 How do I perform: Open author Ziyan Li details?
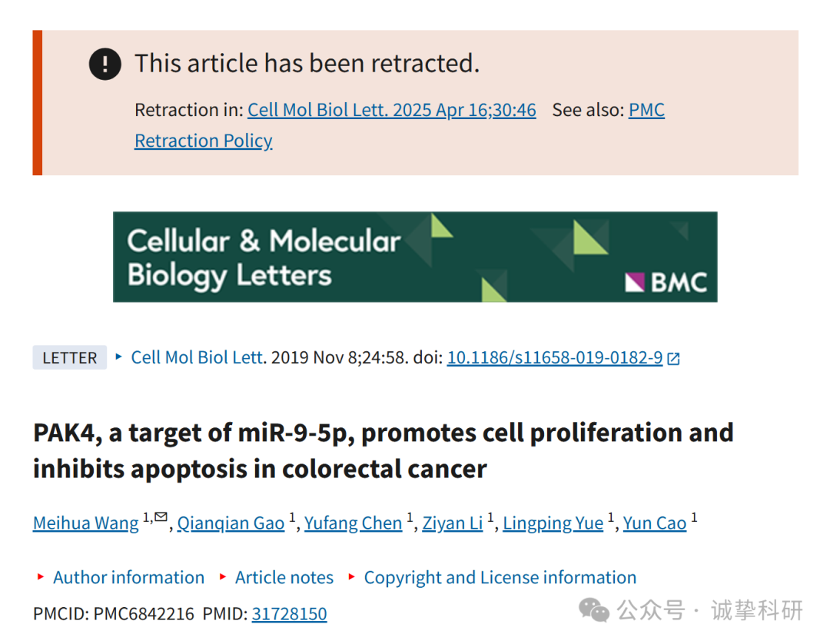click(453, 523)
